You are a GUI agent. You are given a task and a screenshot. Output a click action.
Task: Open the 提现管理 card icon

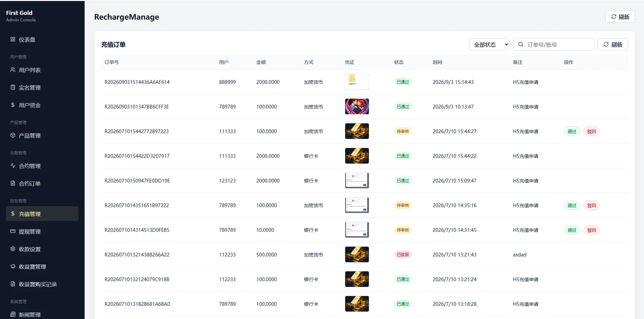pos(13,231)
